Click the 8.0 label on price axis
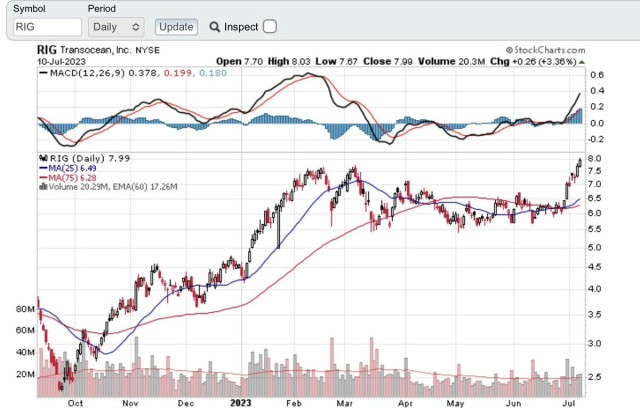This screenshot has width=640, height=408. pos(594,158)
